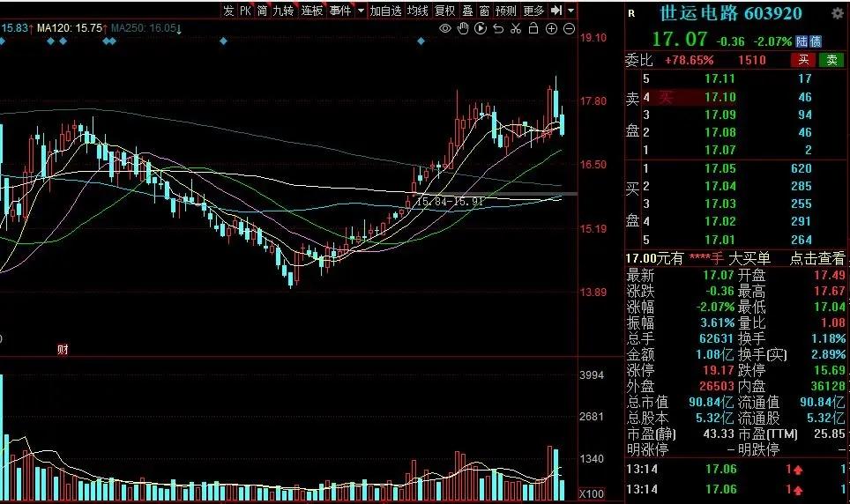Open the 预测 forecast tool
Viewport: 850px width, 504px height.
click(506, 11)
